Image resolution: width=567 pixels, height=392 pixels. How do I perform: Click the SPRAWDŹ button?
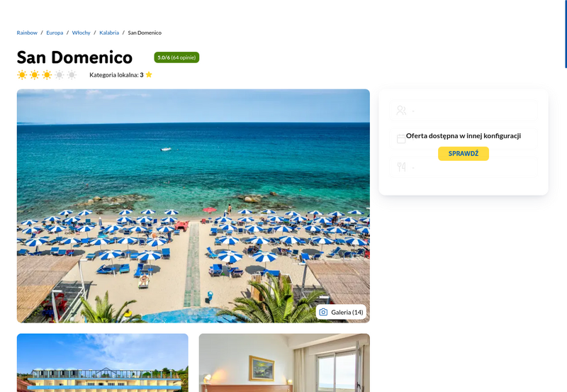click(464, 154)
